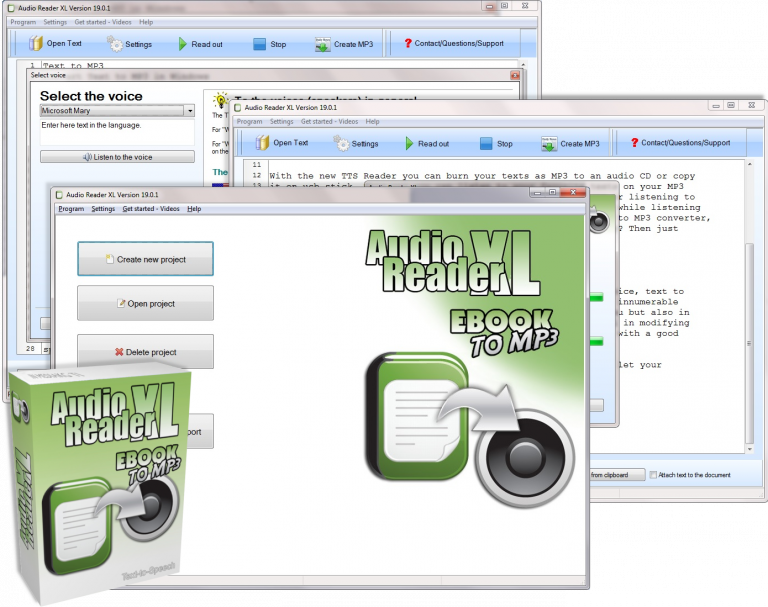Open Help menu in back window
Viewport: 768px width, 607px height.
click(146, 22)
